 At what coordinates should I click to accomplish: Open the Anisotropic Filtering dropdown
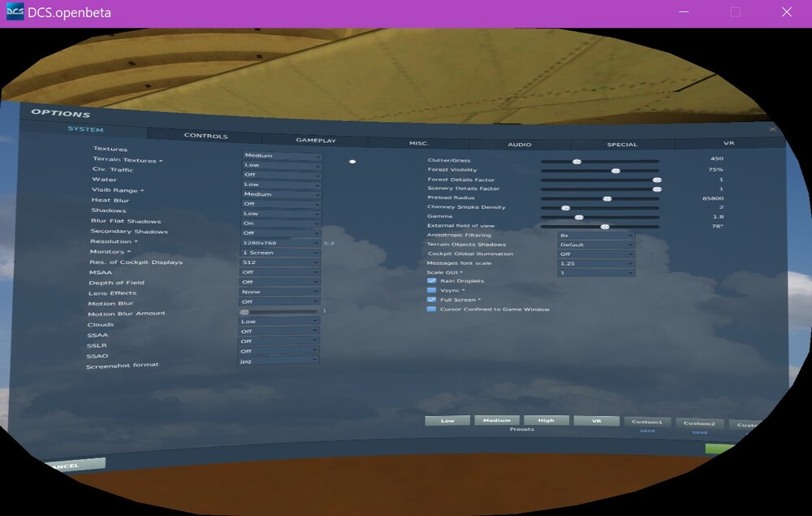596,235
